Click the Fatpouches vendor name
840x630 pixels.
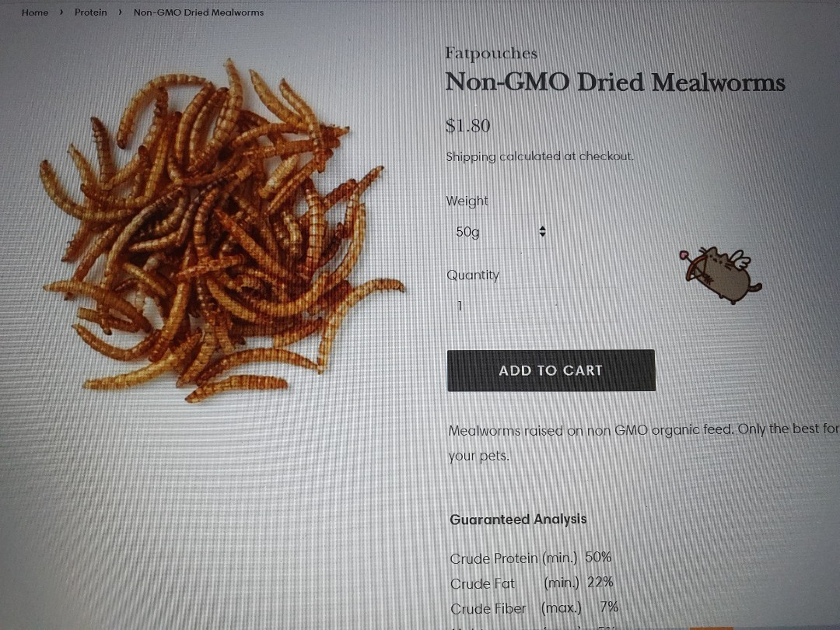(491, 53)
